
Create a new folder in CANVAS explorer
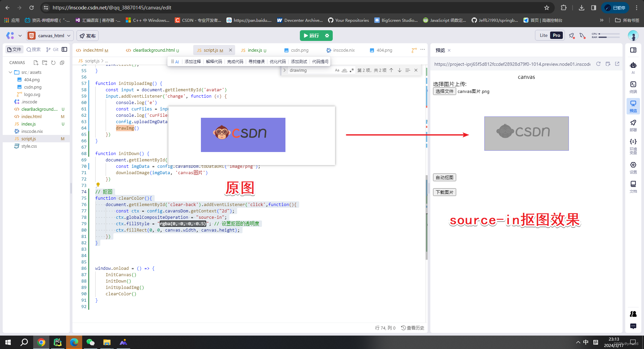pos(45,62)
